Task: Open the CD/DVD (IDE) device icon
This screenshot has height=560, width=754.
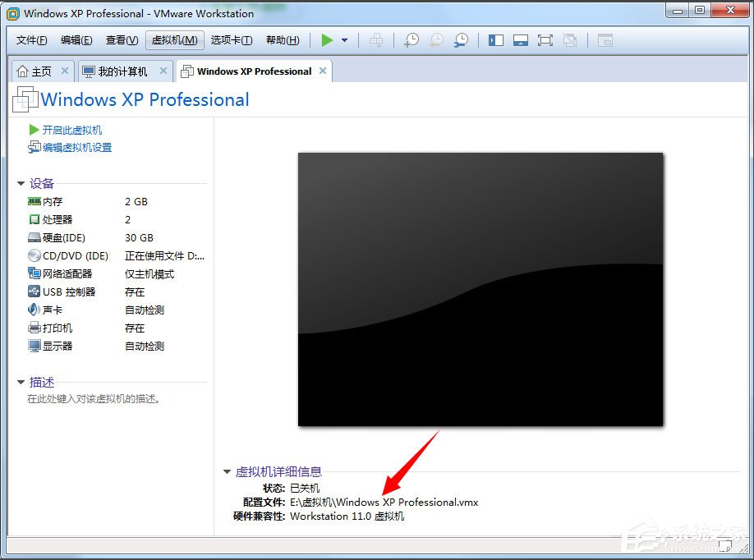Action: click(x=34, y=255)
